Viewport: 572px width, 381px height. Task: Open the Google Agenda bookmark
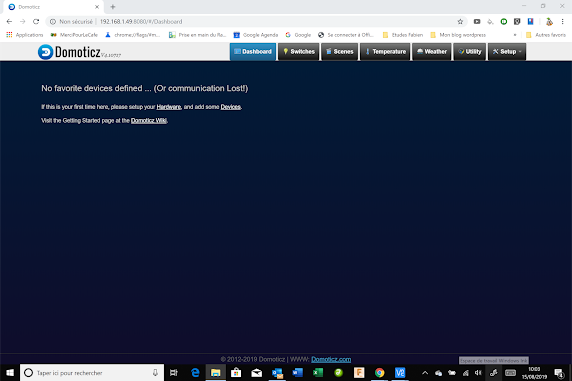(x=256, y=35)
